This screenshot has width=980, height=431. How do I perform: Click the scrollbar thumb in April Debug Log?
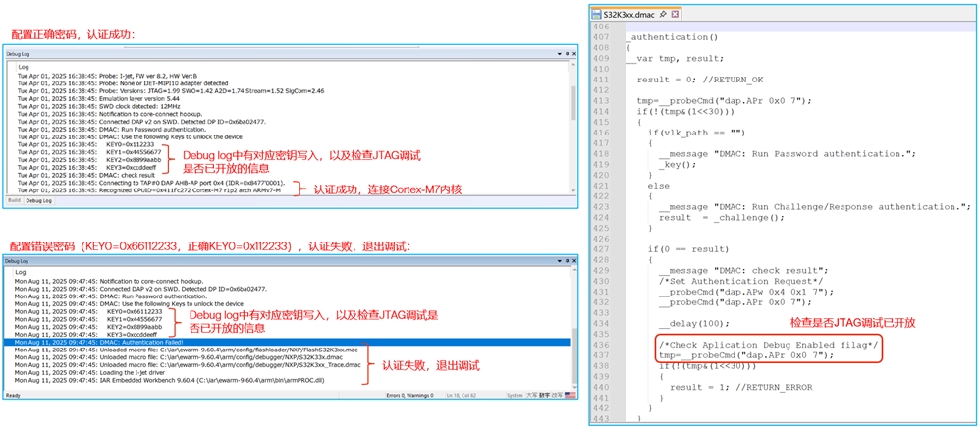coord(573,102)
